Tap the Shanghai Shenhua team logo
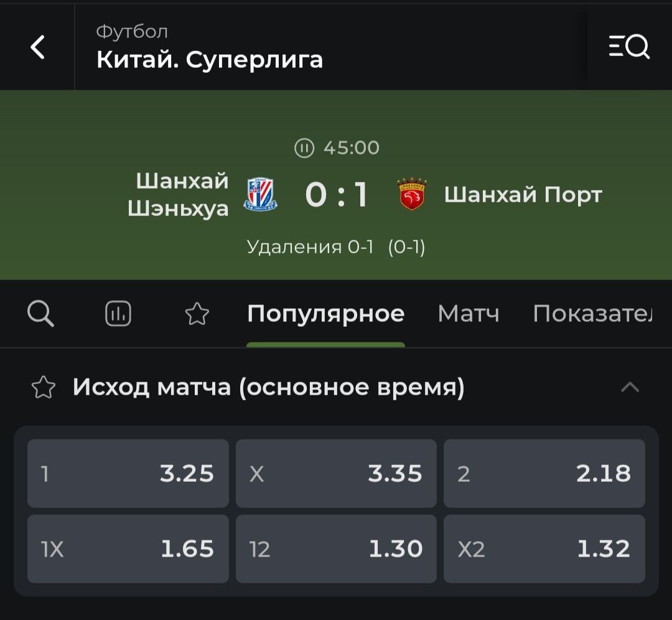Image resolution: width=672 pixels, height=620 pixels. [x=261, y=194]
